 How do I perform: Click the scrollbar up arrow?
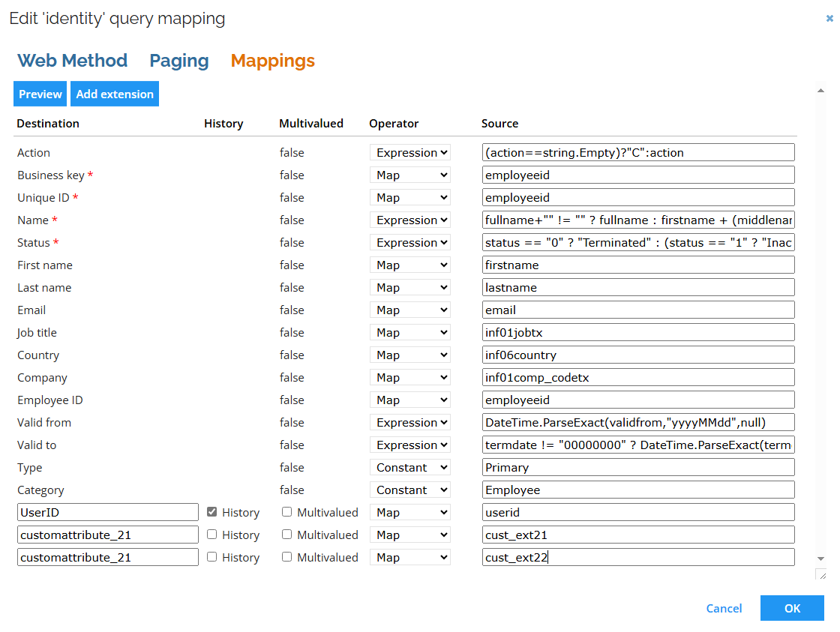coord(820,89)
